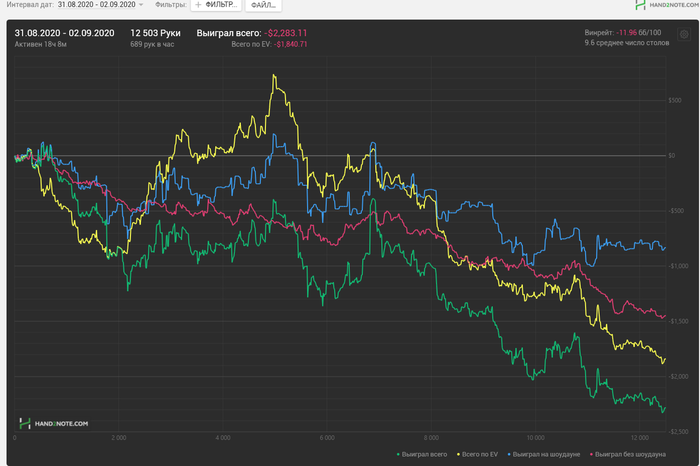The width and height of the screenshot is (700, 466).
Task: Click the green dot legend marker
Action: coord(399,454)
